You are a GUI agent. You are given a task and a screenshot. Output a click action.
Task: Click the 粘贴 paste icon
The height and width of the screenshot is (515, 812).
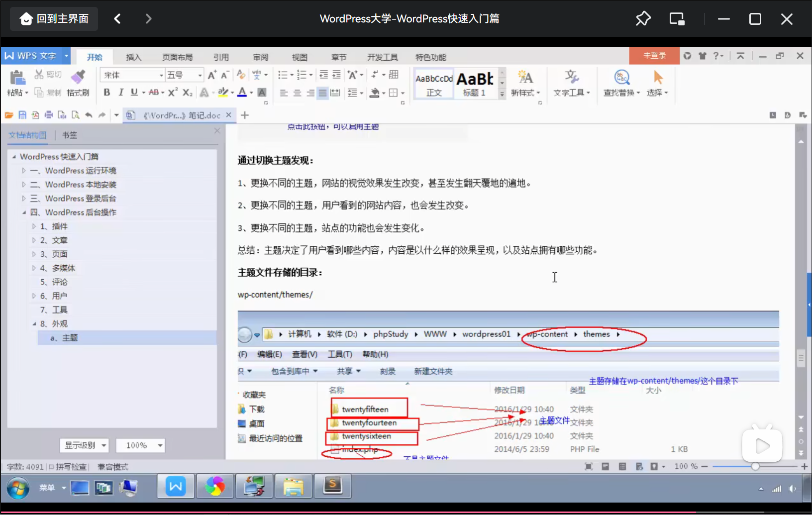click(x=17, y=78)
